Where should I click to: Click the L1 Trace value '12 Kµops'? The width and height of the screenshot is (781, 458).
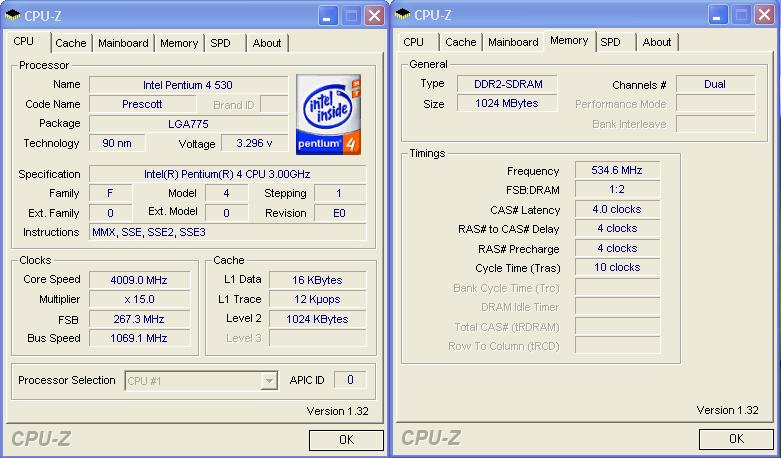click(x=317, y=300)
